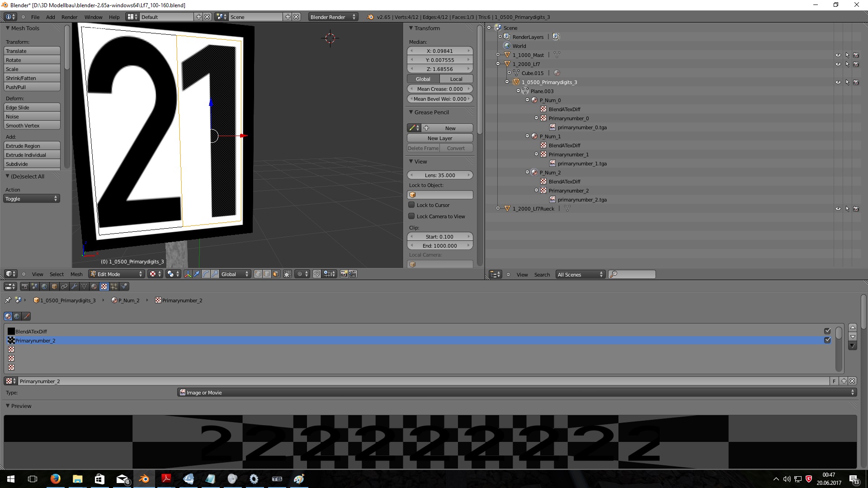Click the Subdivide button
Image resolution: width=868 pixels, height=488 pixels.
[x=32, y=164]
